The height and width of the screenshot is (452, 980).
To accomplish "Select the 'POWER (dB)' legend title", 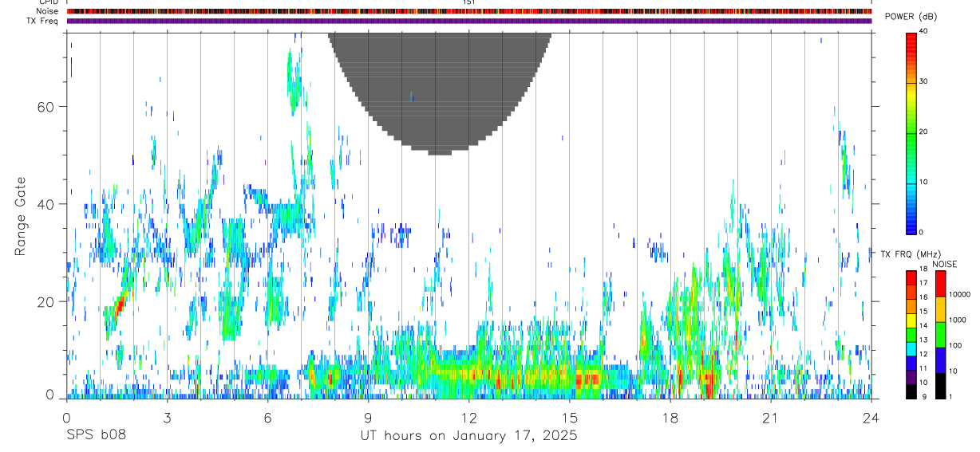I will pos(911,17).
